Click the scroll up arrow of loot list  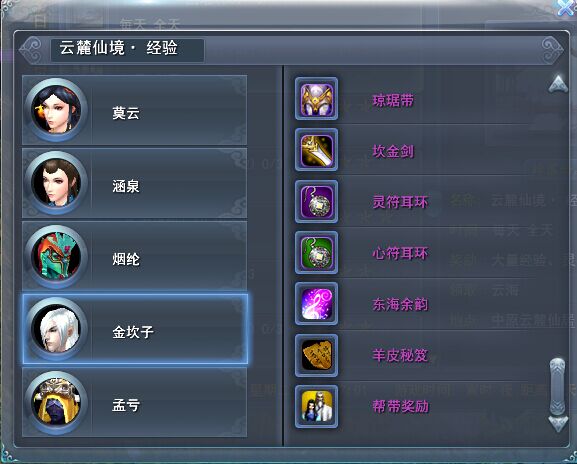(x=558, y=84)
